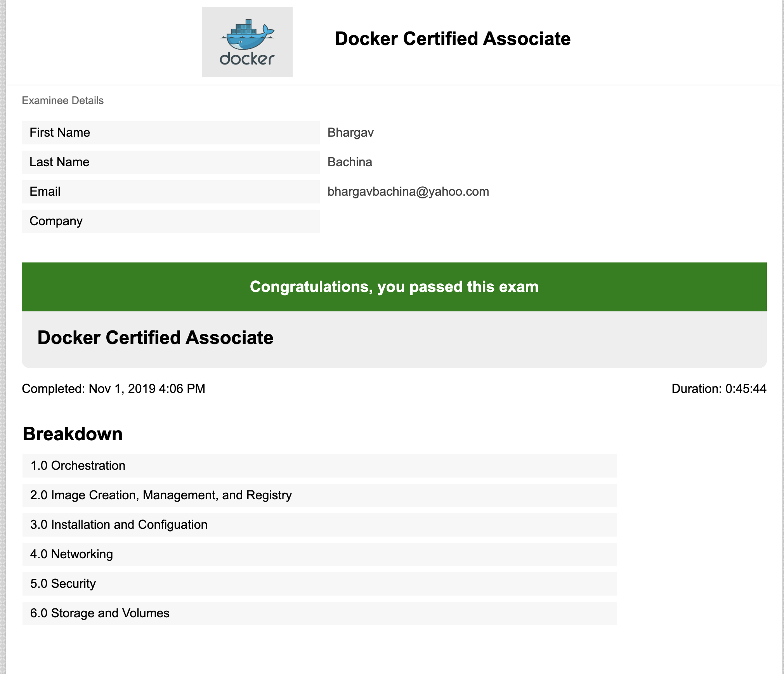Image resolution: width=784 pixels, height=674 pixels.
Task: Click the gray Docker Certified Associate panel heading
Action: point(155,338)
